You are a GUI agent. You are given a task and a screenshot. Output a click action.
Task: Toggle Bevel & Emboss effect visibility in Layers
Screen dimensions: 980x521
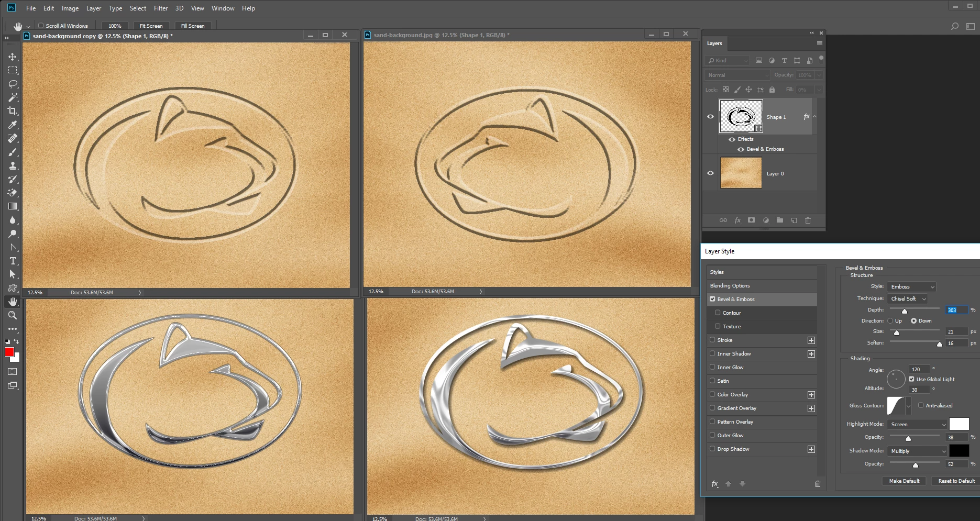741,149
